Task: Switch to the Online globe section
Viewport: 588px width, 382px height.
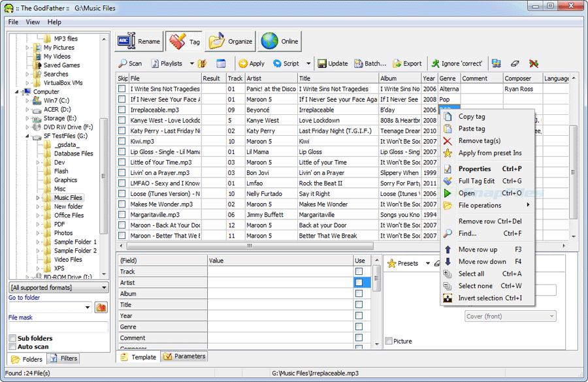Action: (280, 42)
